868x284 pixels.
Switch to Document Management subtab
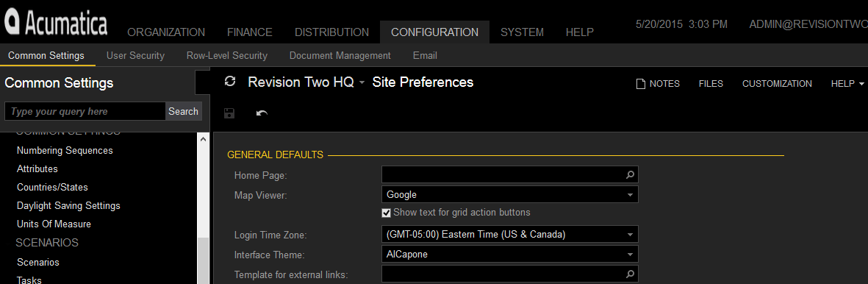point(340,55)
